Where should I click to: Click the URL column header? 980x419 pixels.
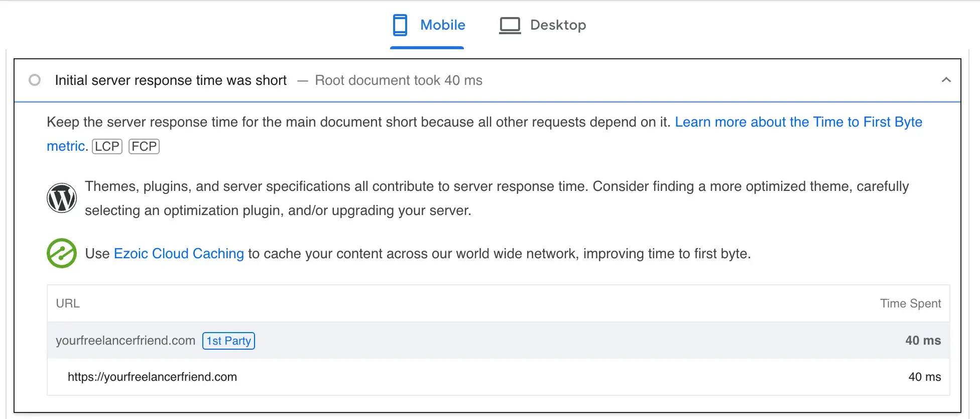click(68, 303)
